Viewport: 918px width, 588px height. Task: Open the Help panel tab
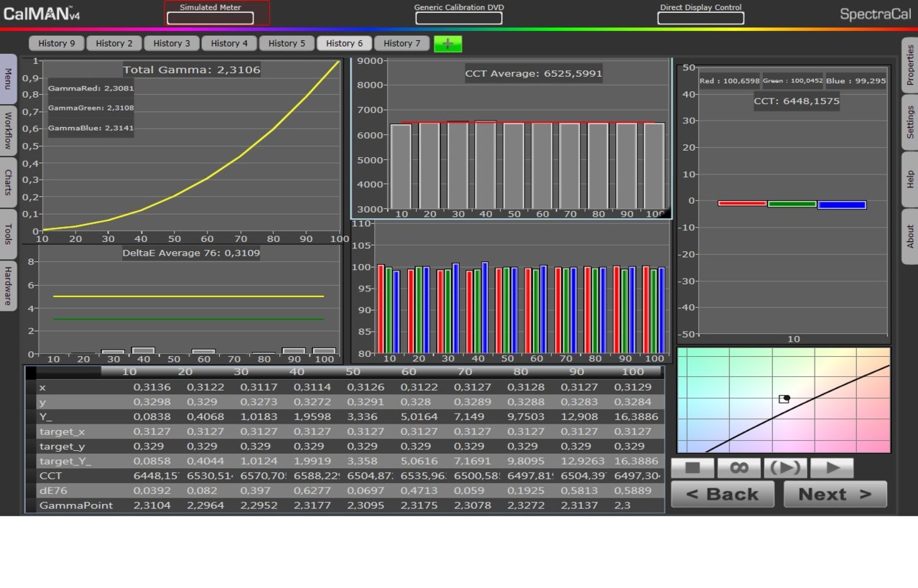909,179
